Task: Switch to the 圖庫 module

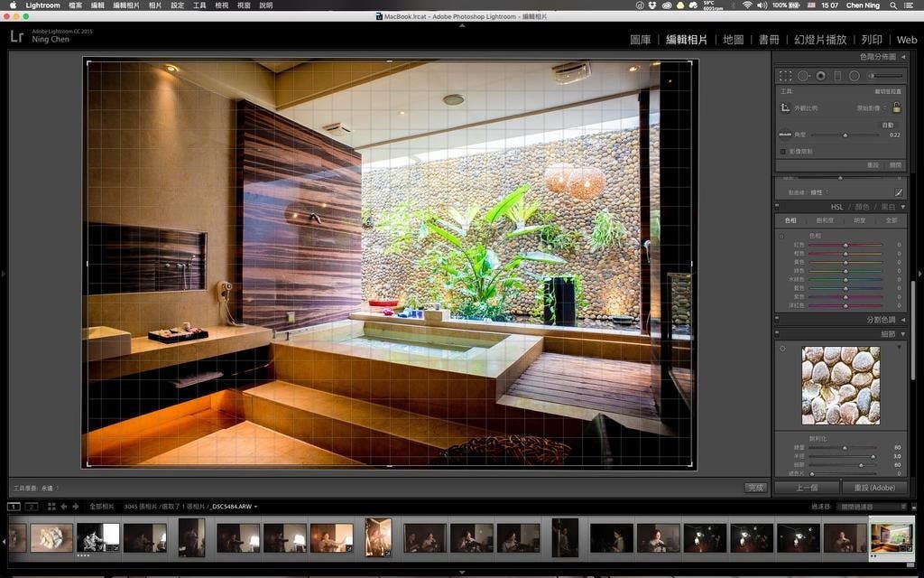Action: (640, 40)
